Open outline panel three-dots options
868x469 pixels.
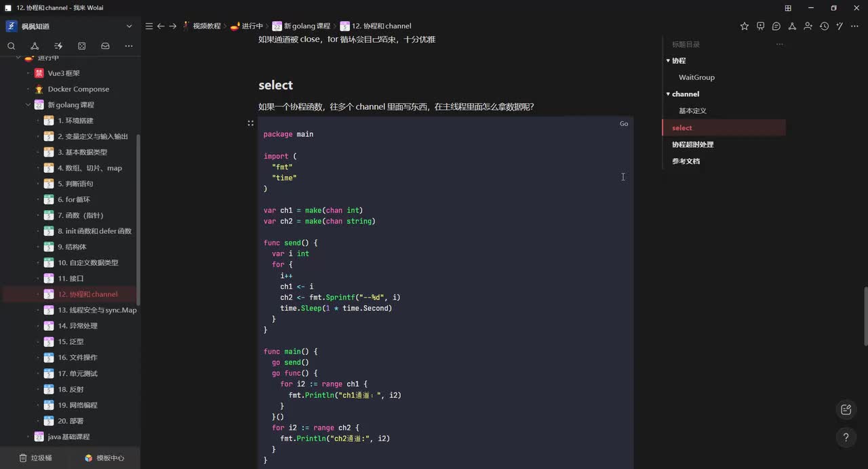779,44
